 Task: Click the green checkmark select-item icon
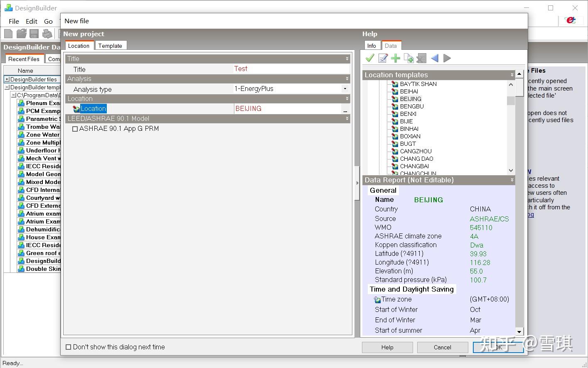pos(370,58)
